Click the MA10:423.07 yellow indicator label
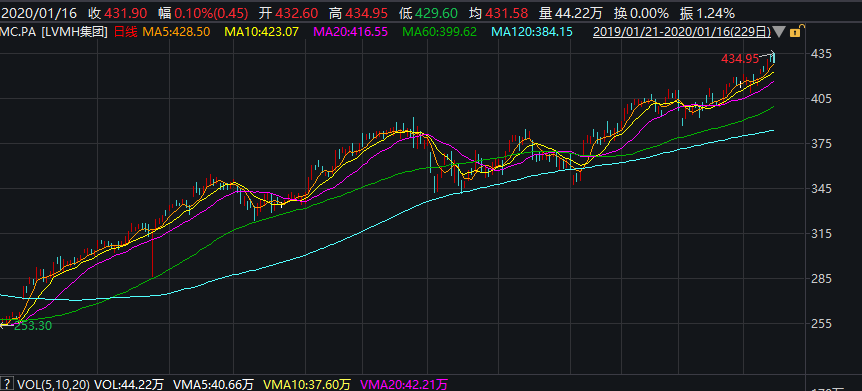862x391 pixels. click(x=261, y=32)
